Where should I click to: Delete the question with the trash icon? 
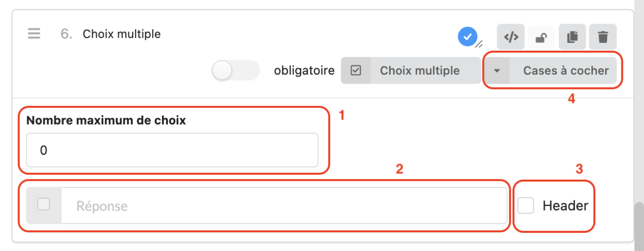click(603, 37)
